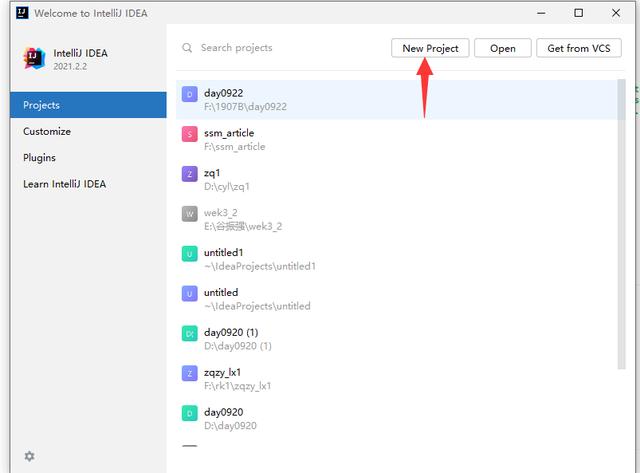
Task: Open the day0922 project name
Action: click(224, 93)
